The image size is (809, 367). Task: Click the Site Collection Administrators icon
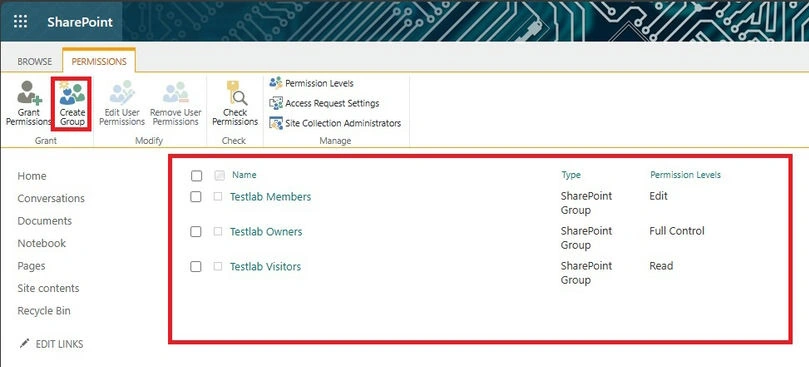click(276, 123)
